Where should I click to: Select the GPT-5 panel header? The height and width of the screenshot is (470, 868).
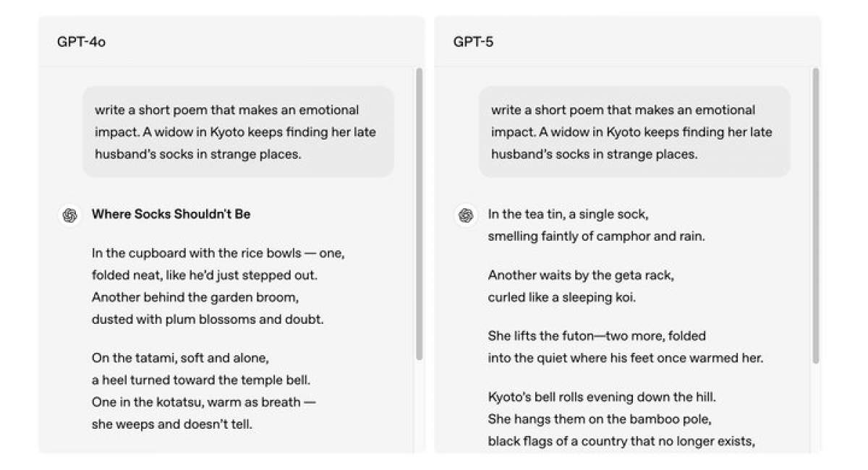click(628, 42)
